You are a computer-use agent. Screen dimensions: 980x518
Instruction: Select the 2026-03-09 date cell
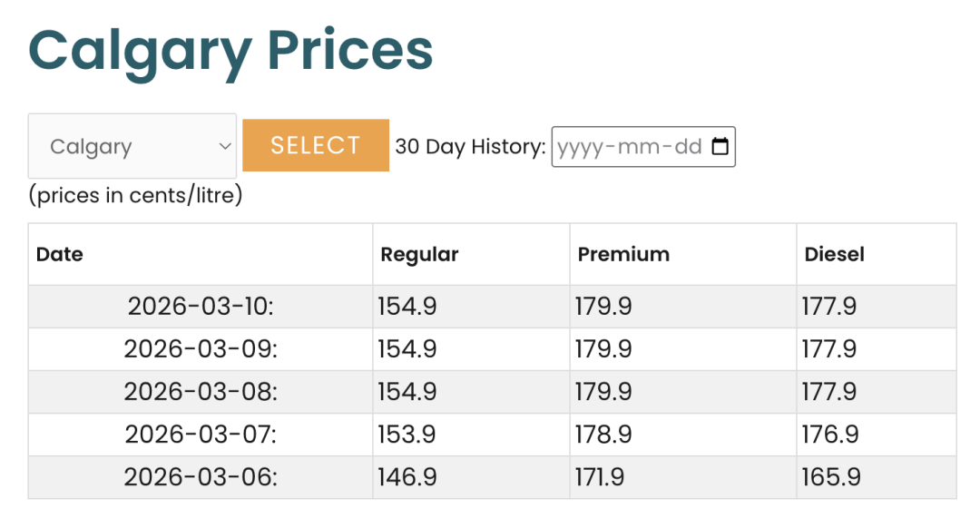pyautogui.click(x=201, y=349)
